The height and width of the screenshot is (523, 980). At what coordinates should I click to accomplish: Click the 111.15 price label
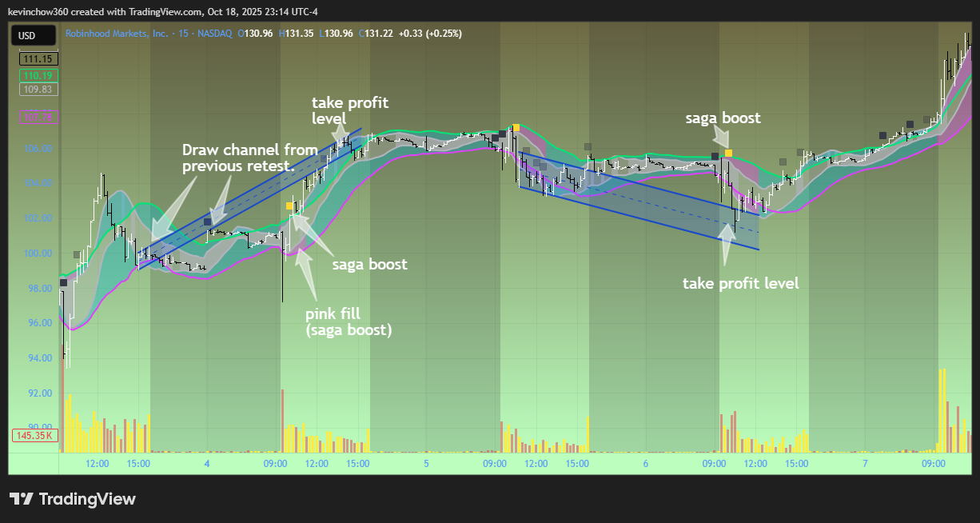click(x=38, y=59)
